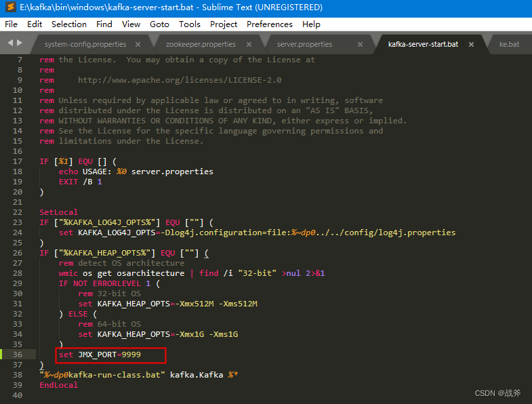Screen dimensions: 532x404
Task: Click server.properties text on line 18
Action: point(172,171)
